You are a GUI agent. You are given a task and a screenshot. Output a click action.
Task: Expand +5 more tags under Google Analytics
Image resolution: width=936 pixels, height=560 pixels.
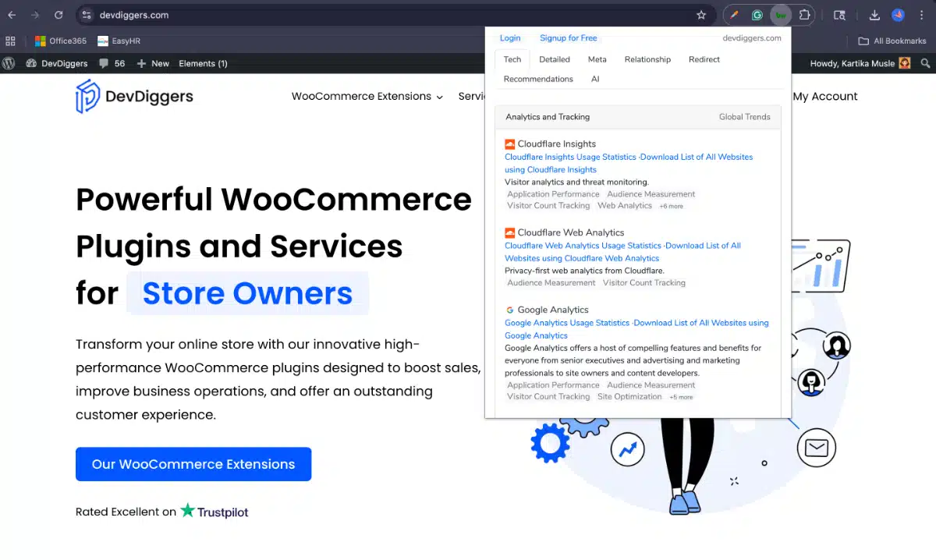681,397
